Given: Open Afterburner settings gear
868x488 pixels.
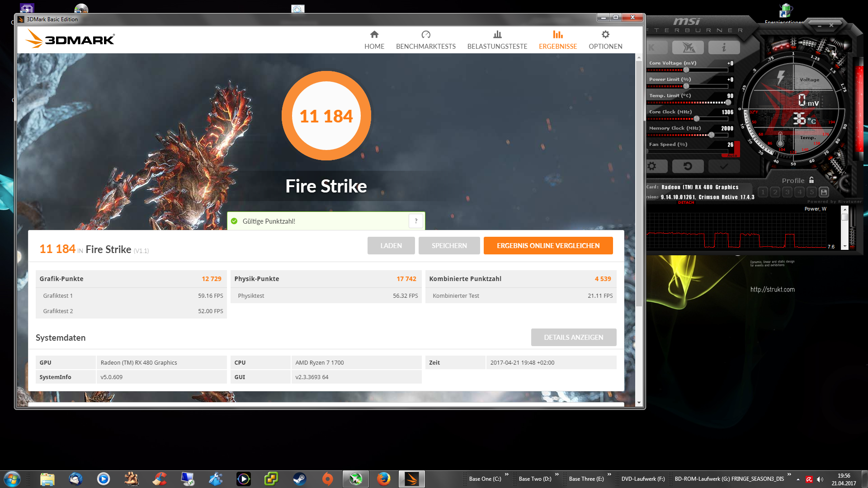Looking at the screenshot, I should pyautogui.click(x=652, y=166).
